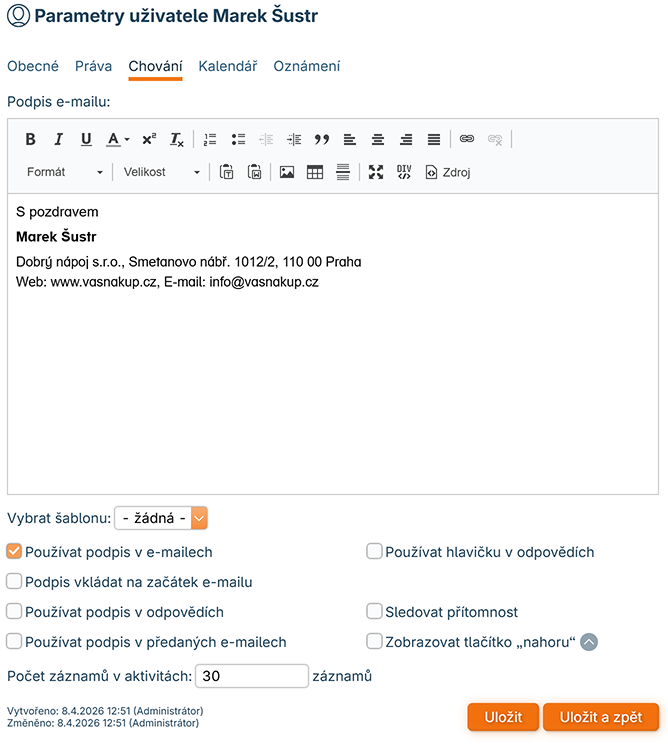
Task: Open the Velikost size dropdown
Action: pyautogui.click(x=161, y=172)
